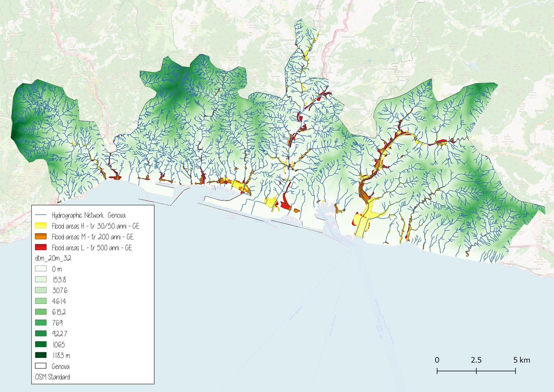Pick the 153.8 elevation color swatch
This screenshot has width=554, height=392.
[x=42, y=279]
